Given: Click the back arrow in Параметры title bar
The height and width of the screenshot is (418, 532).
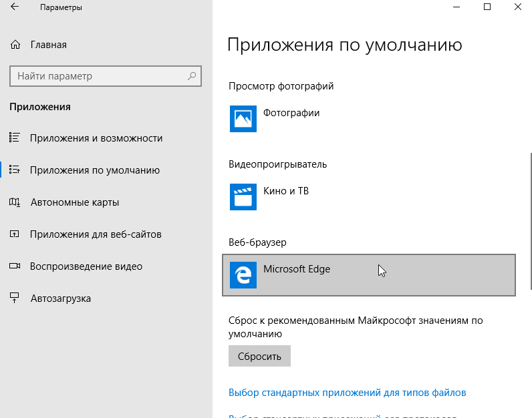Looking at the screenshot, I should 15,7.
